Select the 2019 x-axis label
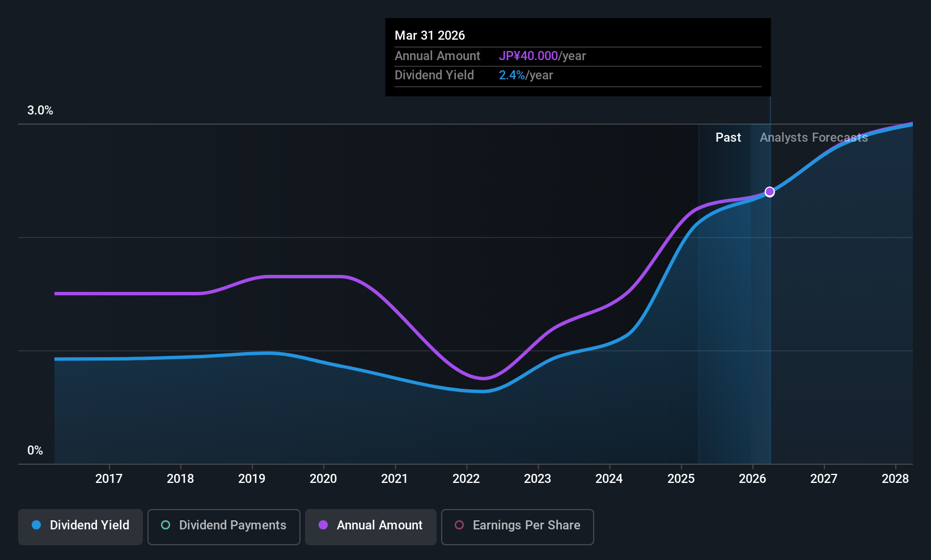Viewport: 931px width, 560px height. 252,479
